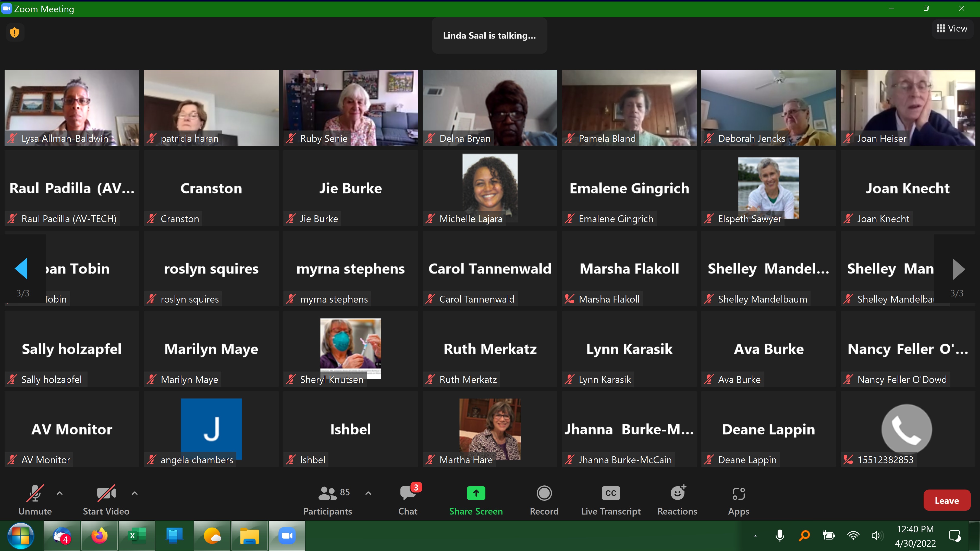Click the gallery next page arrow
980x551 pixels.
pos(958,268)
